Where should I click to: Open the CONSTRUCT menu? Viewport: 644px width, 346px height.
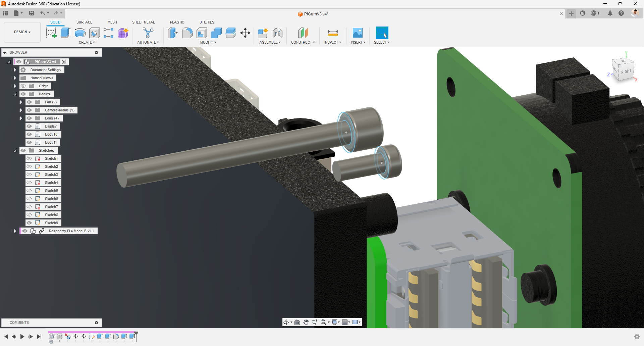click(x=303, y=42)
